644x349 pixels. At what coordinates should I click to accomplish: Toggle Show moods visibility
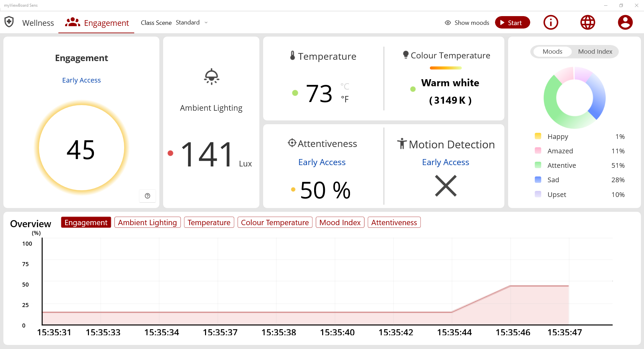(466, 22)
